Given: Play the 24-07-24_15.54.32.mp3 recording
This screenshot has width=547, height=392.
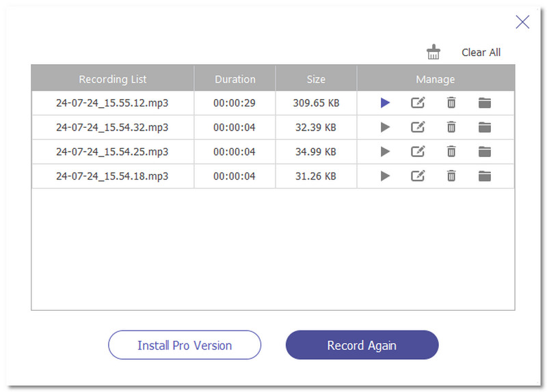Looking at the screenshot, I should point(386,127).
